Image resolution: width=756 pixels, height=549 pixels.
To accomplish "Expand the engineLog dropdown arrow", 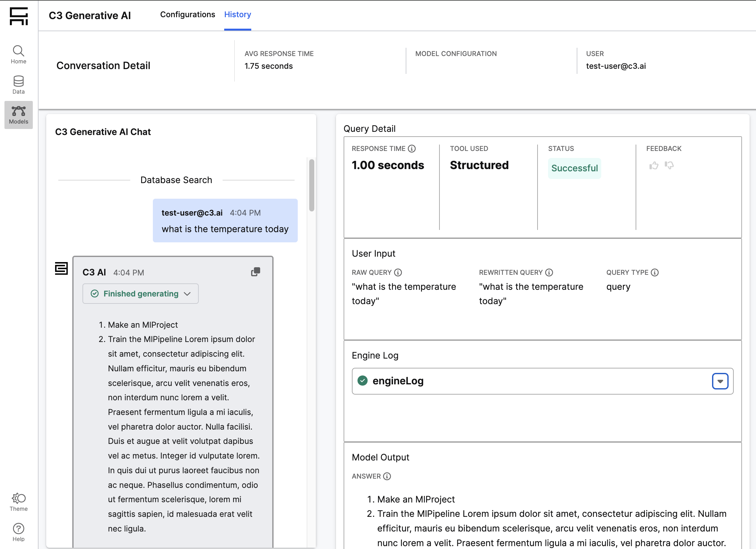I will point(720,381).
